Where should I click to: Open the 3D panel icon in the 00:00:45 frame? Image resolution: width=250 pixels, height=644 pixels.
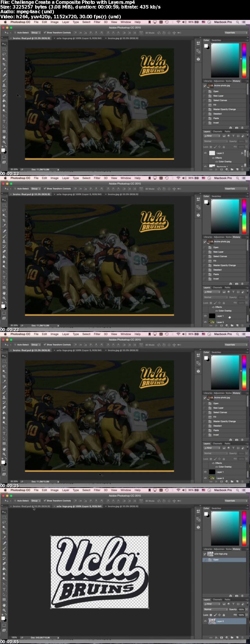198,527
